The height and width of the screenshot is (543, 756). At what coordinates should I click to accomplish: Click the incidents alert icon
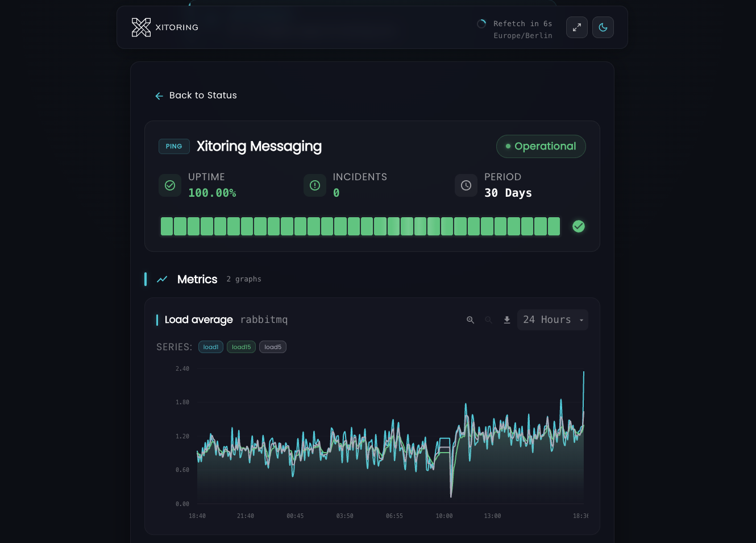click(x=315, y=185)
